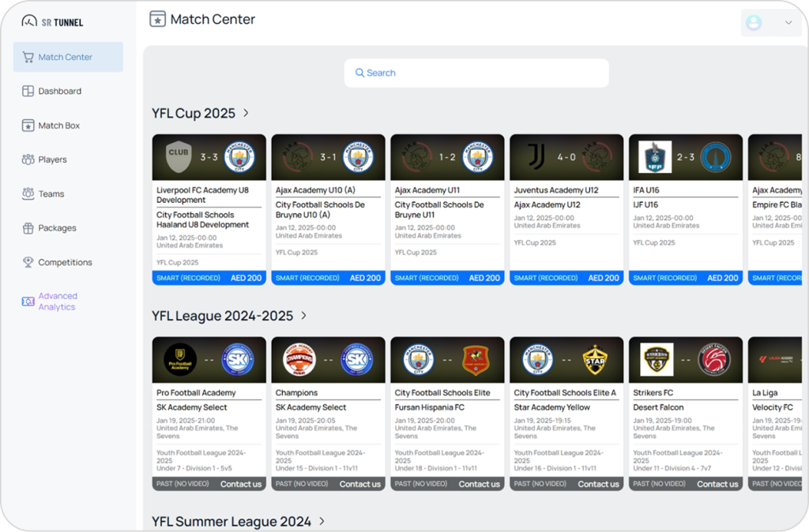Click Contact us on Strikers FC card
Screen dimensions: 809x532
(717, 484)
